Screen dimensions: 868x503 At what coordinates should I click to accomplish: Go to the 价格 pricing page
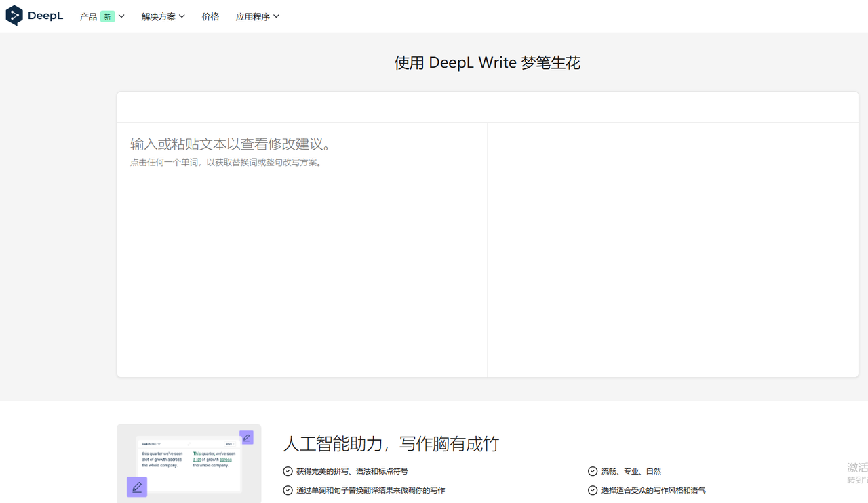tap(210, 16)
